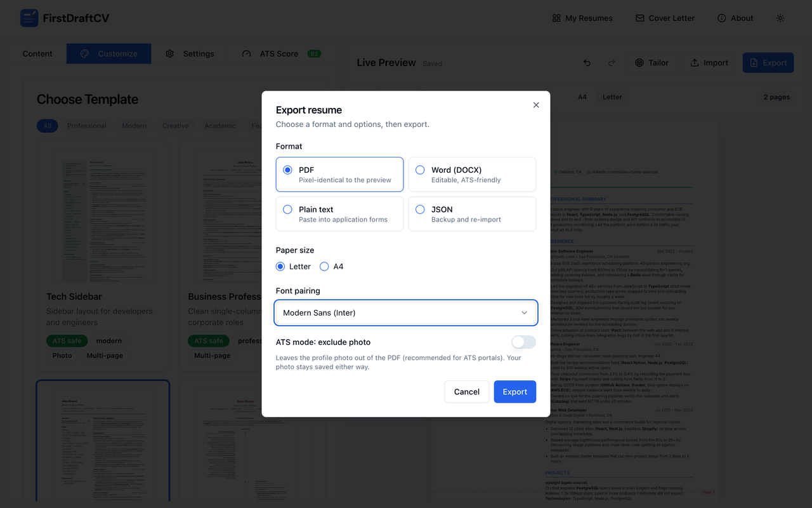Click the Tailor button
Screen dimensions: 812x508
pos(652,63)
